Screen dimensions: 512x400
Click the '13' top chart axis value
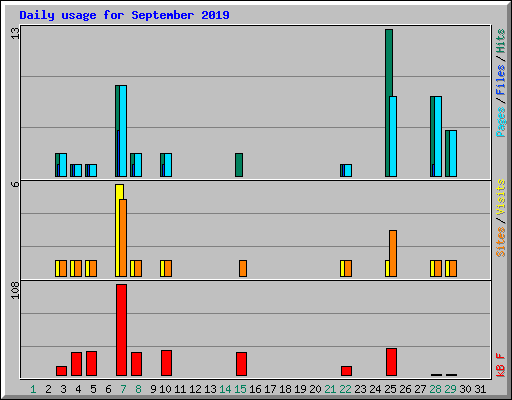[15, 33]
